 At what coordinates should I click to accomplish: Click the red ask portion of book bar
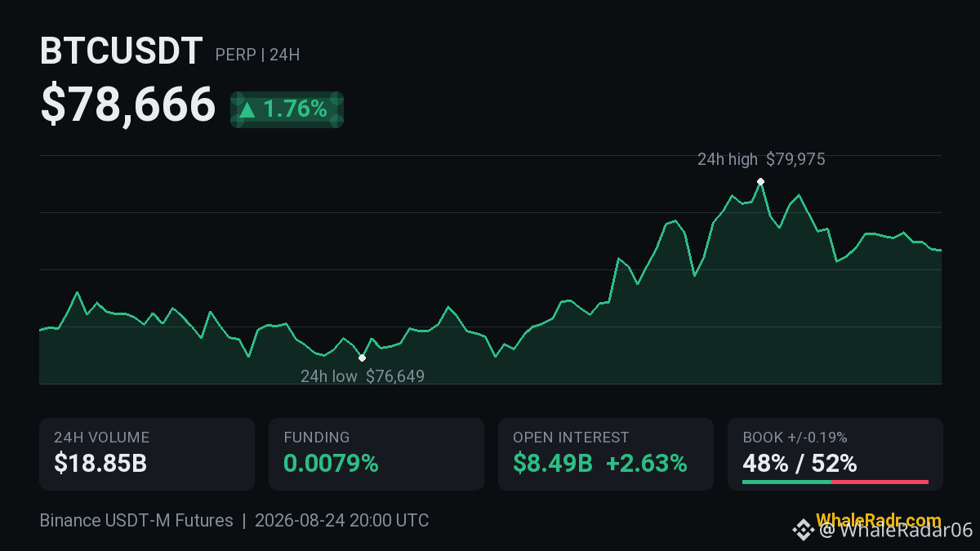point(880,482)
